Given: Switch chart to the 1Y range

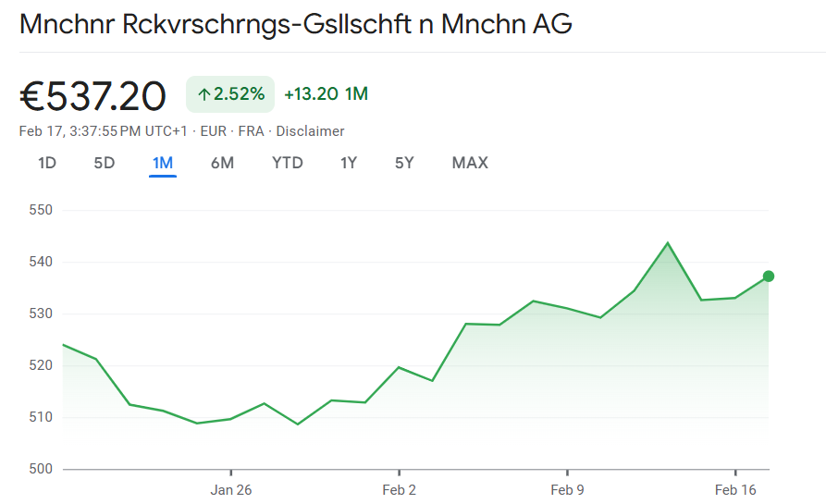Looking at the screenshot, I should point(349,164).
